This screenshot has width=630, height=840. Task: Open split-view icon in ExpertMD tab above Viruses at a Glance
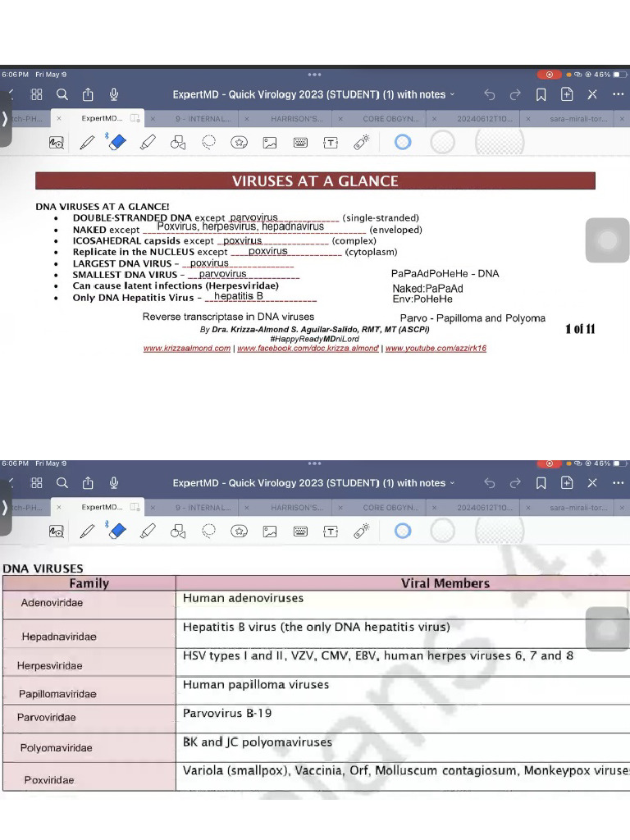pos(135,118)
